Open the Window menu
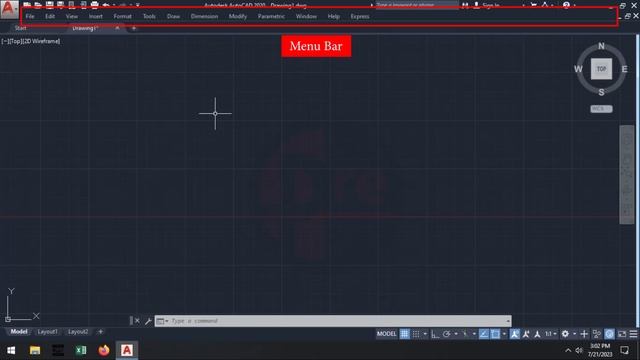This screenshot has height=360, width=640. 306,16
